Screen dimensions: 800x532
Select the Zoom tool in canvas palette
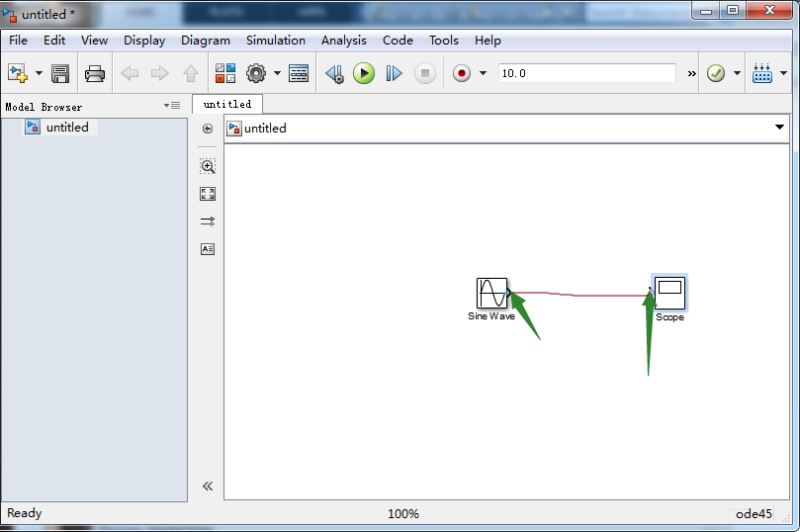coord(208,166)
